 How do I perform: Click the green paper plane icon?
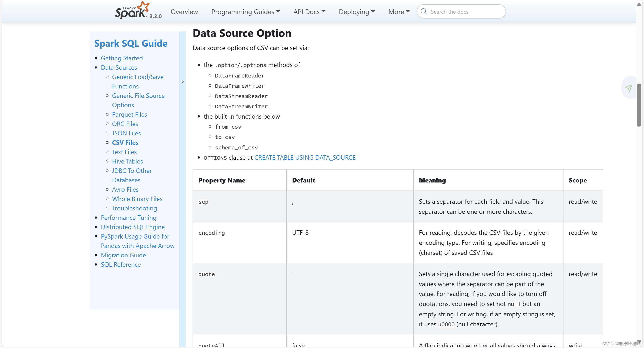coord(628,88)
